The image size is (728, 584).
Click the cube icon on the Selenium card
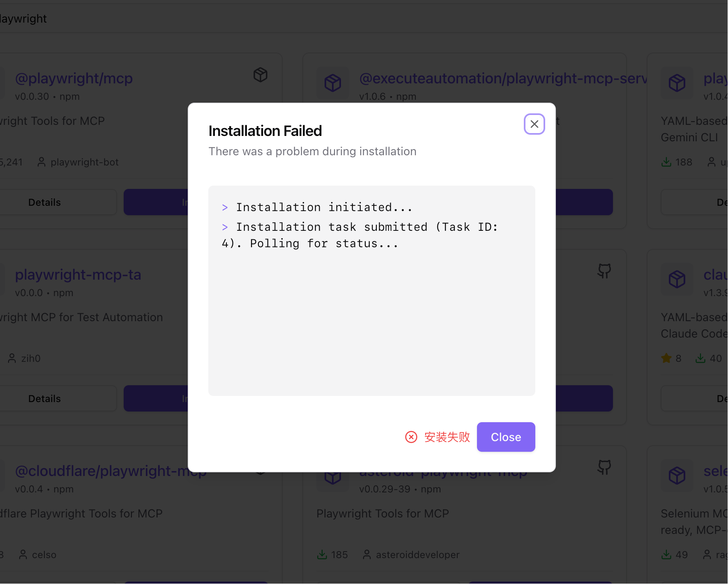click(677, 475)
